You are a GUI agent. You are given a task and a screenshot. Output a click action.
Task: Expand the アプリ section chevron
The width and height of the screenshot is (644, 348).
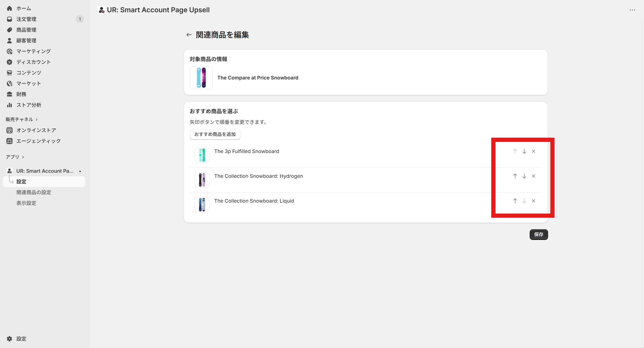tap(23, 157)
